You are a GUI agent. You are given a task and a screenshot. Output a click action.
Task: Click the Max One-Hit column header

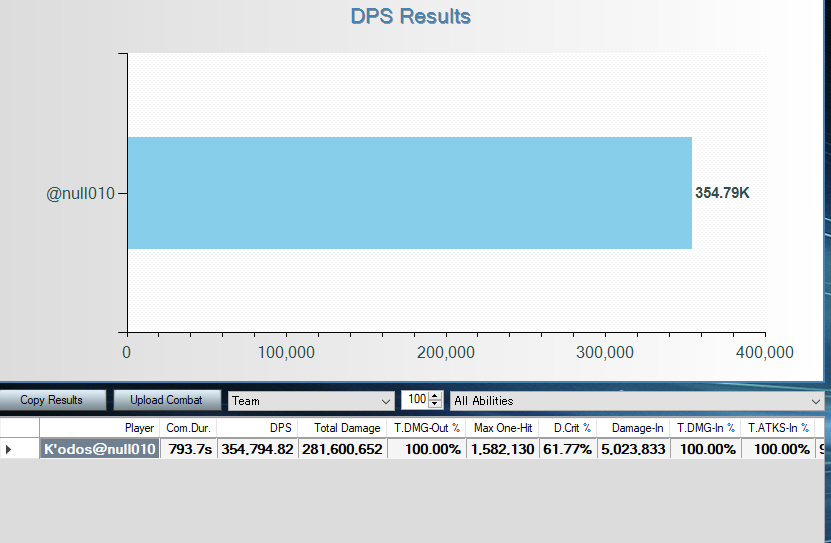click(502, 428)
